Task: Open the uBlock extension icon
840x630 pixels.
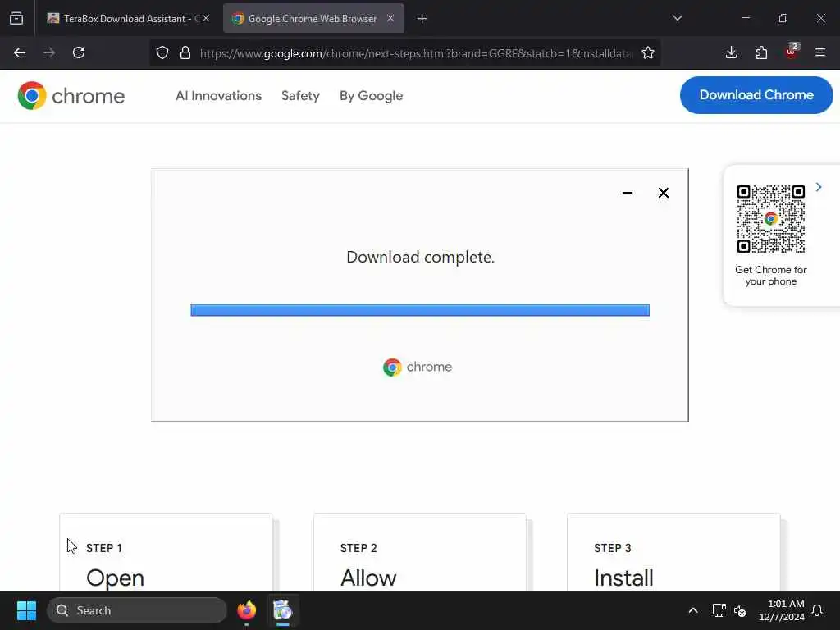Action: point(792,52)
